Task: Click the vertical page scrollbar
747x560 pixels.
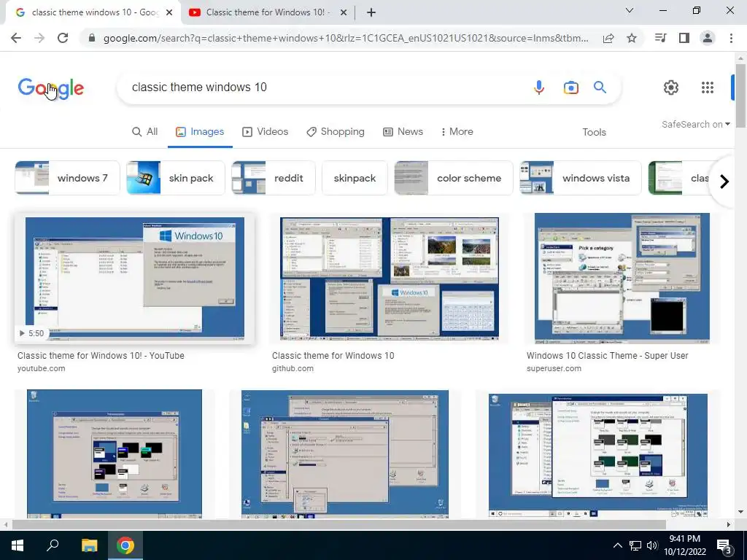Action: pos(740,96)
